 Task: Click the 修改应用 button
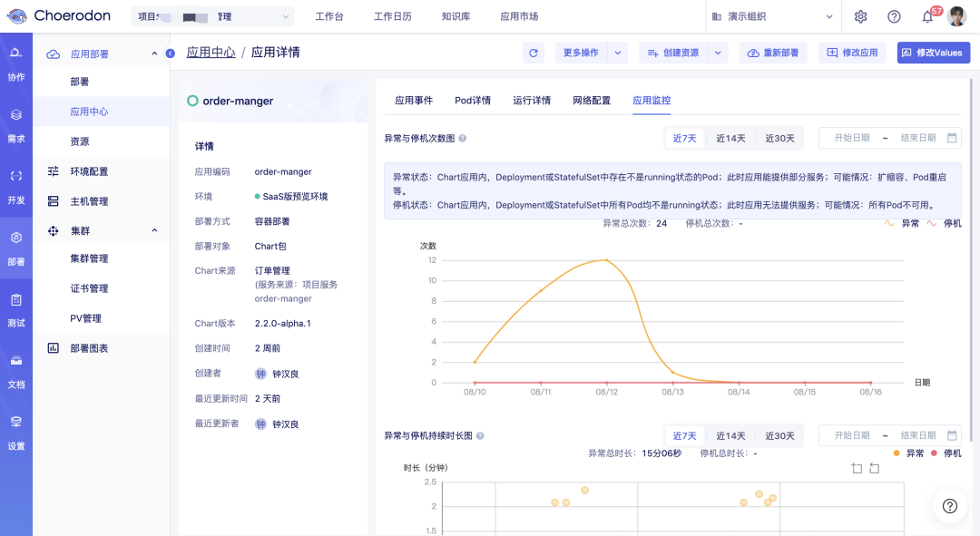(x=852, y=54)
